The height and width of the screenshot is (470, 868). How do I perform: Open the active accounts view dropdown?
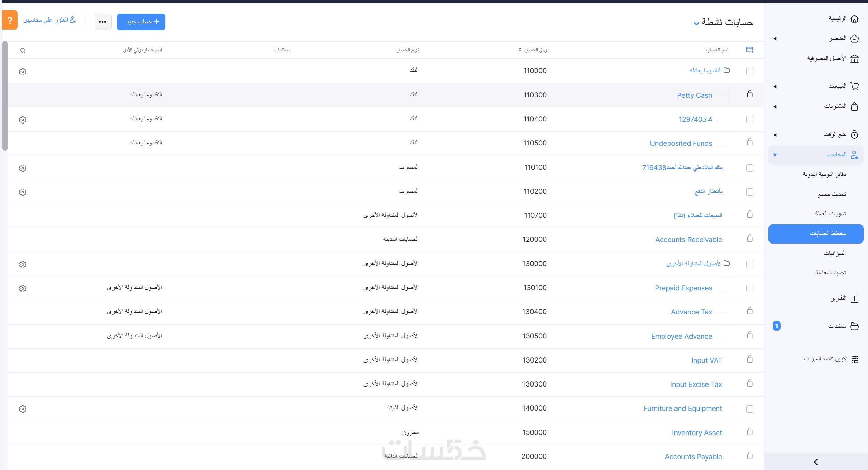point(696,24)
